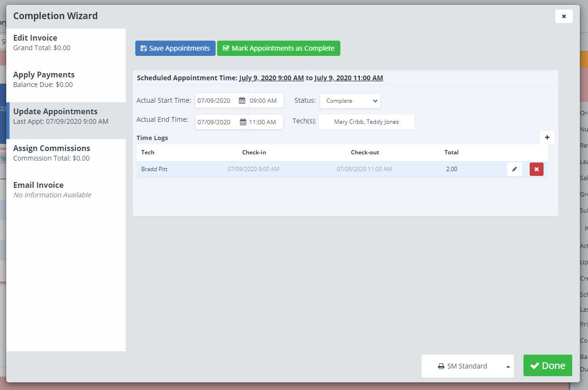Go to the Edit Invoice step
This screenshot has width=588, height=390.
(66, 42)
